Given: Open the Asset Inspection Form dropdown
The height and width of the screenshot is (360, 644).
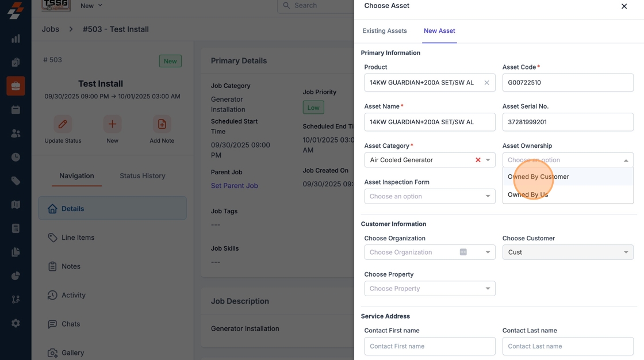Looking at the screenshot, I should pos(430,197).
